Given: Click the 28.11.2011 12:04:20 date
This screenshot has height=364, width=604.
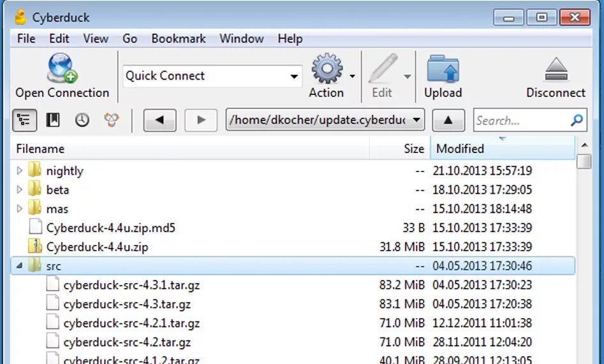Looking at the screenshot, I should 482,342.
